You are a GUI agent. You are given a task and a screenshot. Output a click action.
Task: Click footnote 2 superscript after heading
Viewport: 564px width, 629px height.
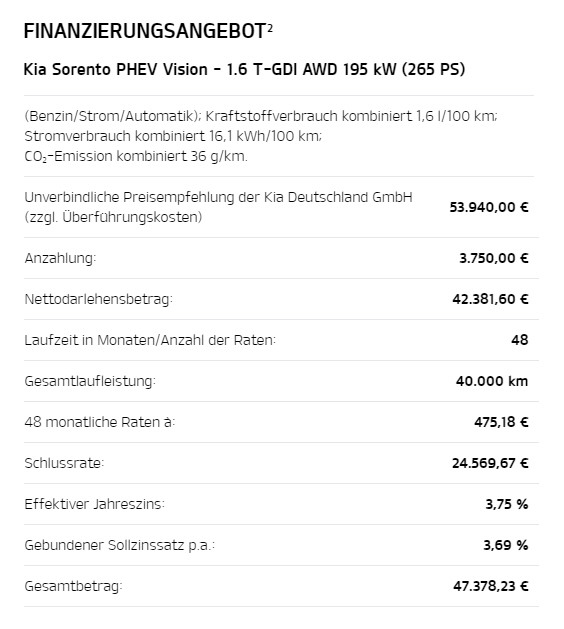point(270,28)
